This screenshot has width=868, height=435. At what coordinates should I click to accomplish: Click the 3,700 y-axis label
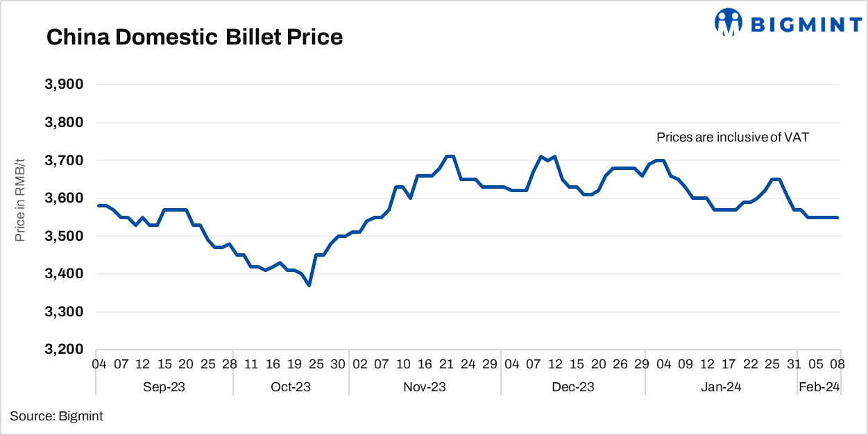click(x=64, y=160)
